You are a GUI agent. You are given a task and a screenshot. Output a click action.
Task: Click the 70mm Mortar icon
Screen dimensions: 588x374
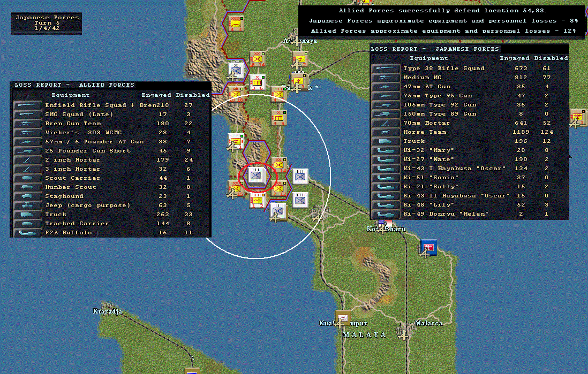[386, 123]
